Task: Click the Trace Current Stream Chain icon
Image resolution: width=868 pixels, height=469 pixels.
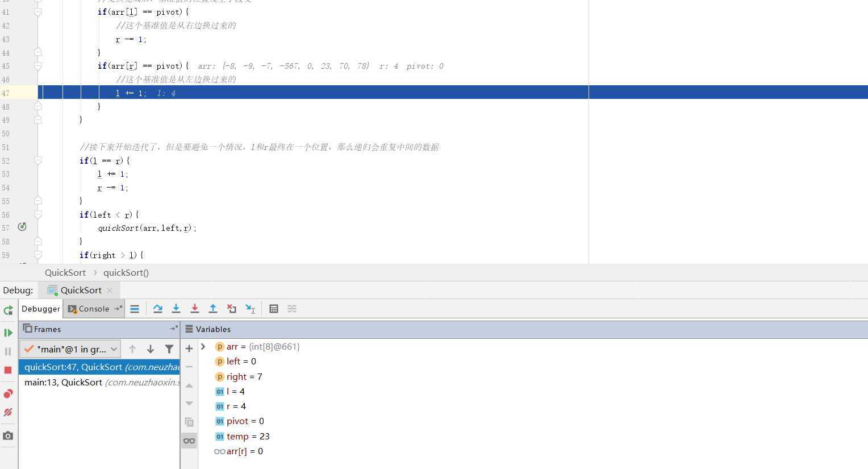Action: click(x=292, y=309)
